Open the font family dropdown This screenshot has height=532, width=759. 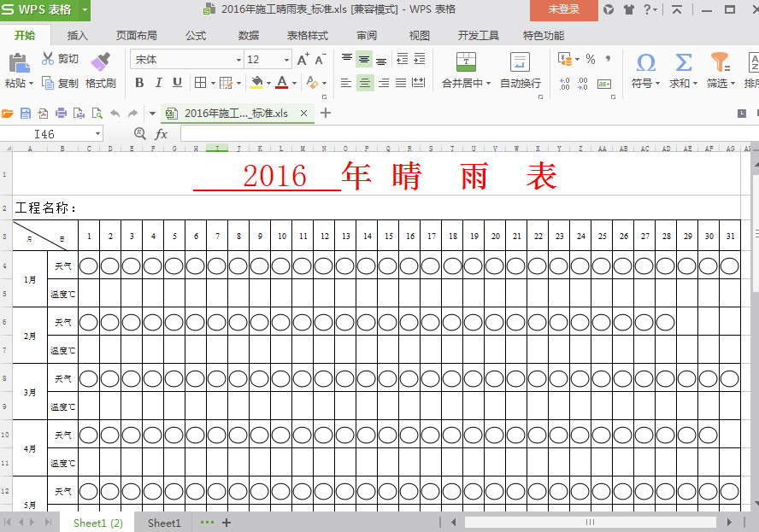(238, 60)
